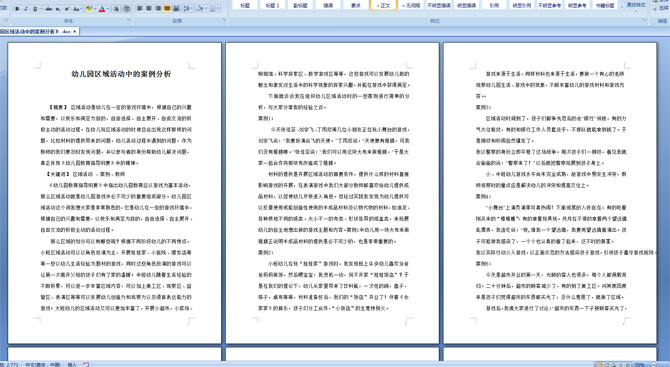Viewport: 670px width, 367px height.
Task: Apply bold formatting to the text
Action: point(17,9)
